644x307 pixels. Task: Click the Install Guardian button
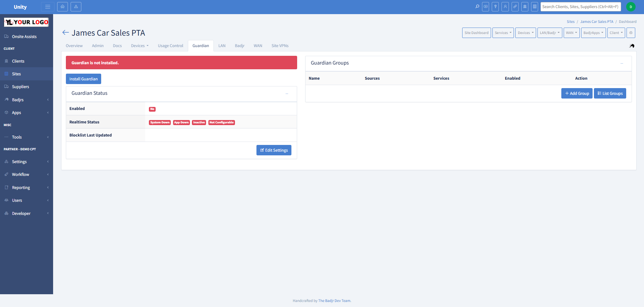coord(83,79)
